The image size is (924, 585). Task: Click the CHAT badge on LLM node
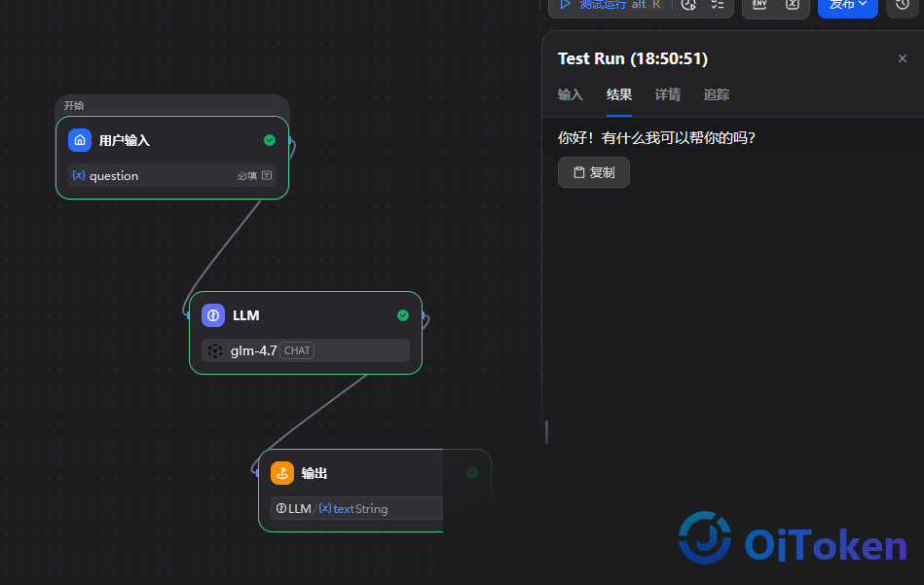297,350
